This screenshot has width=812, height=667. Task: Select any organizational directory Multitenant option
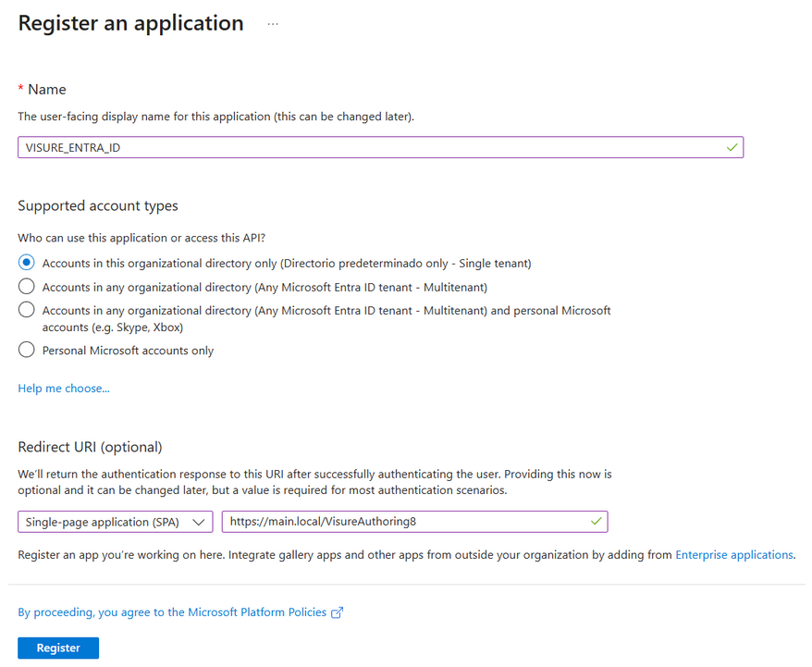coord(27,287)
